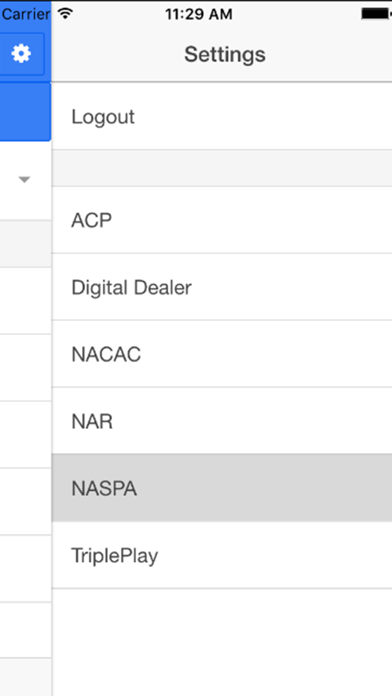Tap the hidden left-panel row beside NACAC
Image resolution: width=392 pixels, height=696 pixels.
click(x=25, y=368)
